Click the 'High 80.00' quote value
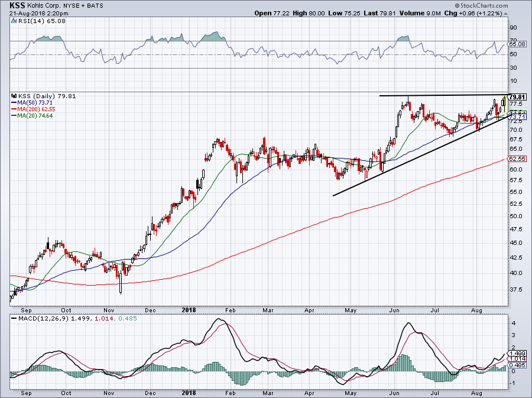 click(x=309, y=14)
